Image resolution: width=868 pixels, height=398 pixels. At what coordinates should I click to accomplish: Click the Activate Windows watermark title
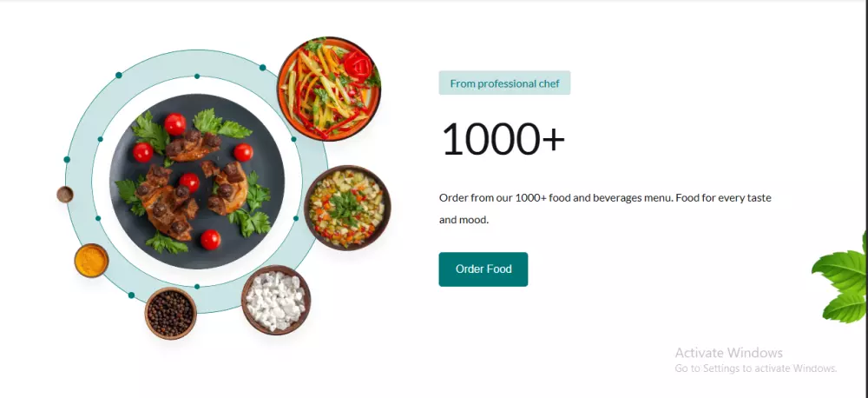728,353
